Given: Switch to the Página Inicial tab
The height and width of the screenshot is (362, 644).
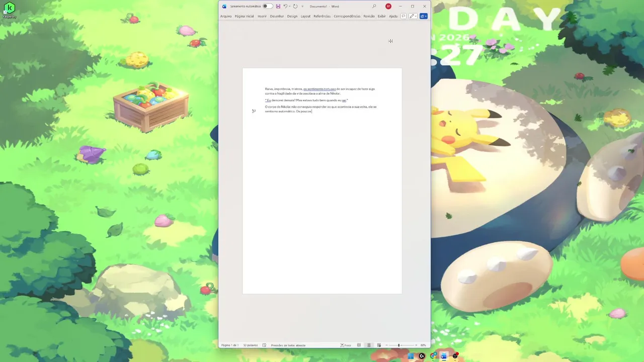Looking at the screenshot, I should (244, 16).
